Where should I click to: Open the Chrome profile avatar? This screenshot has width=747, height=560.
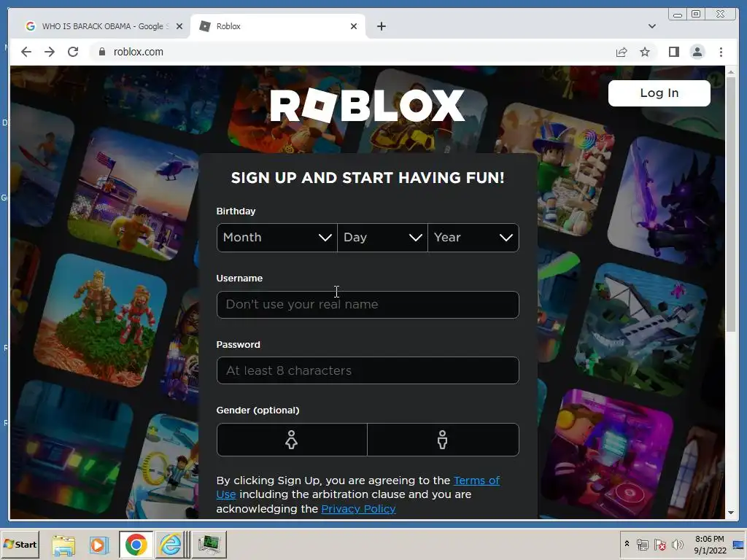[697, 52]
